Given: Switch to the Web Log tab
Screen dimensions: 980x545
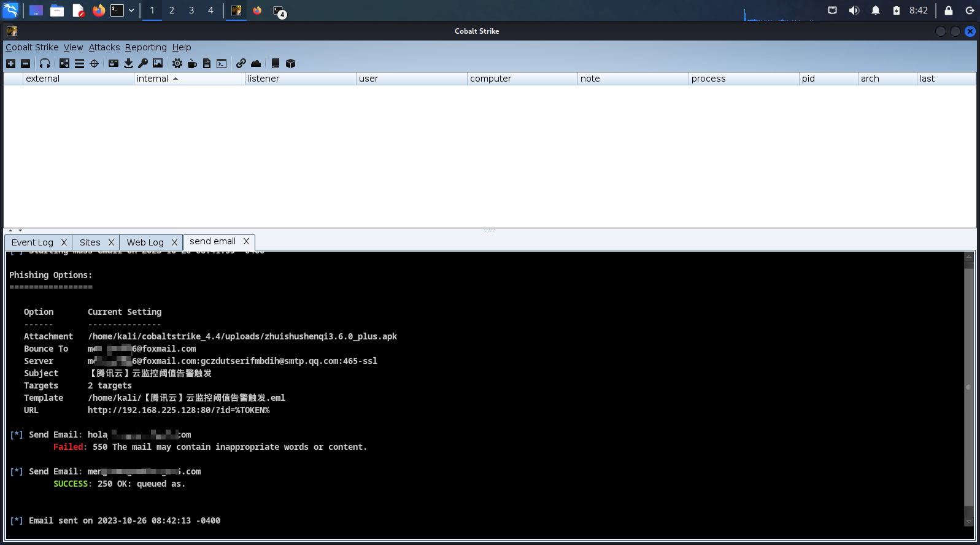Looking at the screenshot, I should [x=145, y=242].
